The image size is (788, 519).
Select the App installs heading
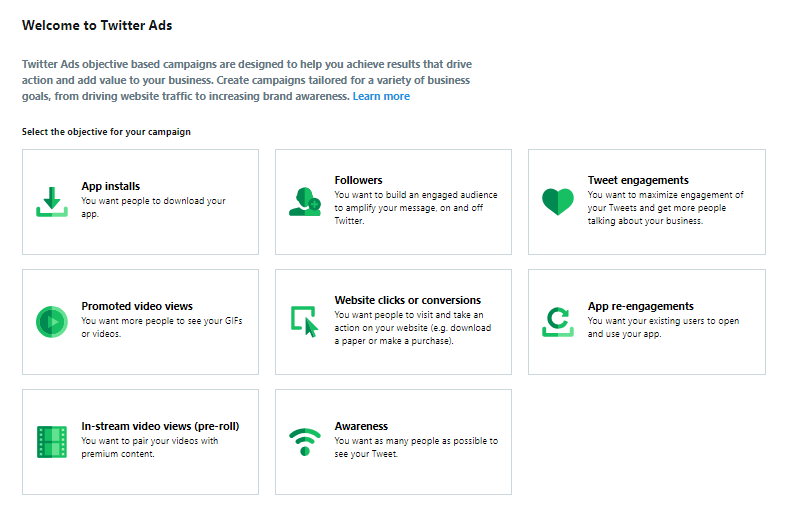tap(111, 186)
